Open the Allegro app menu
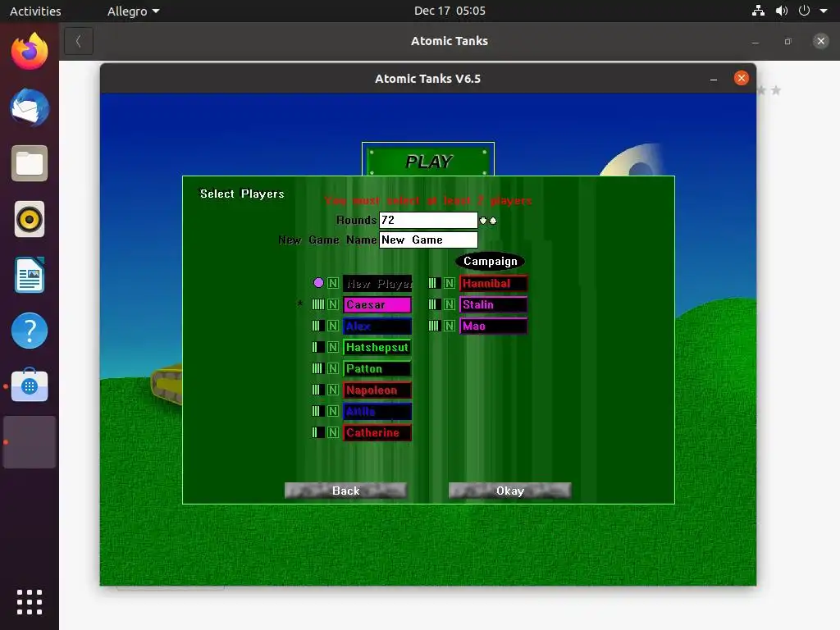The image size is (840, 630). coord(133,11)
